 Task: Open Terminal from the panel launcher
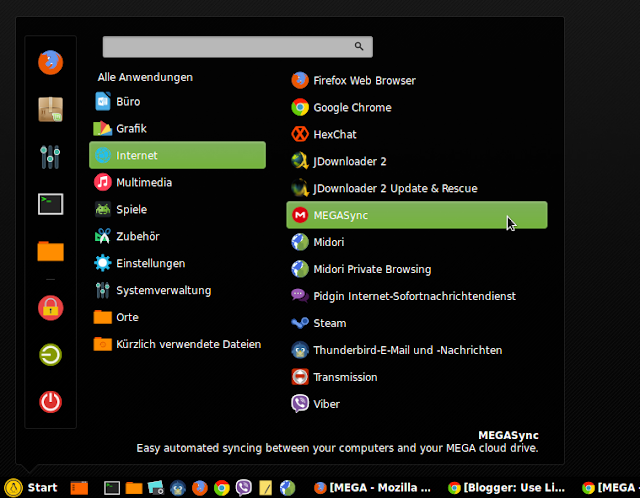[112, 488]
